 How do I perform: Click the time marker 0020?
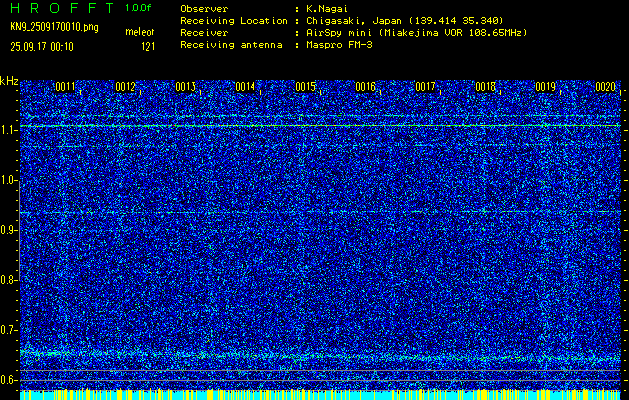pyautogui.click(x=605, y=87)
